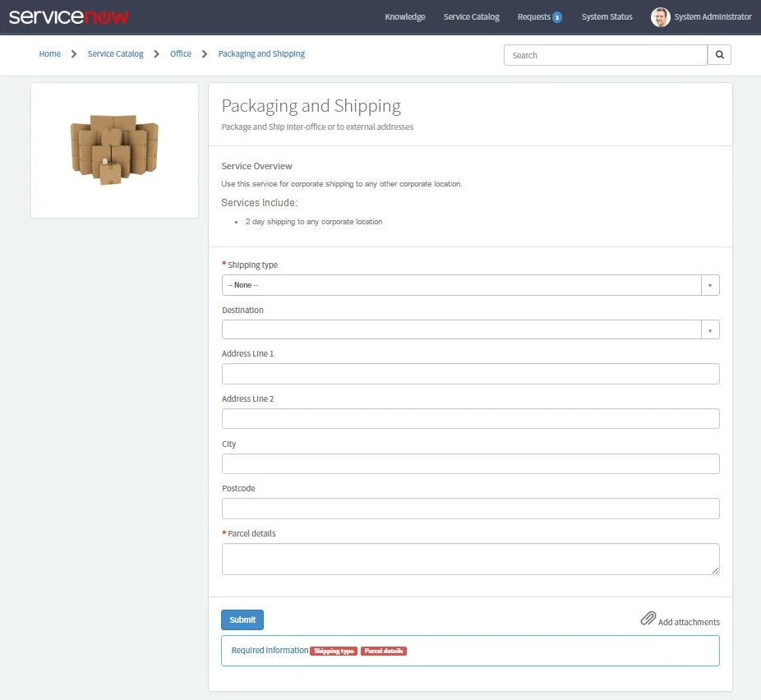Click the Parcel details badge in Required Information
761x700 pixels.
pyautogui.click(x=383, y=650)
